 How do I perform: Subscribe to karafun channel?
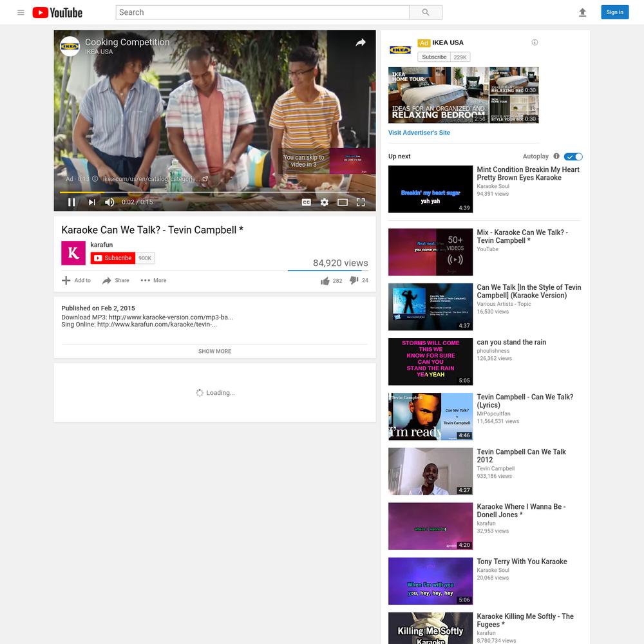(x=113, y=258)
